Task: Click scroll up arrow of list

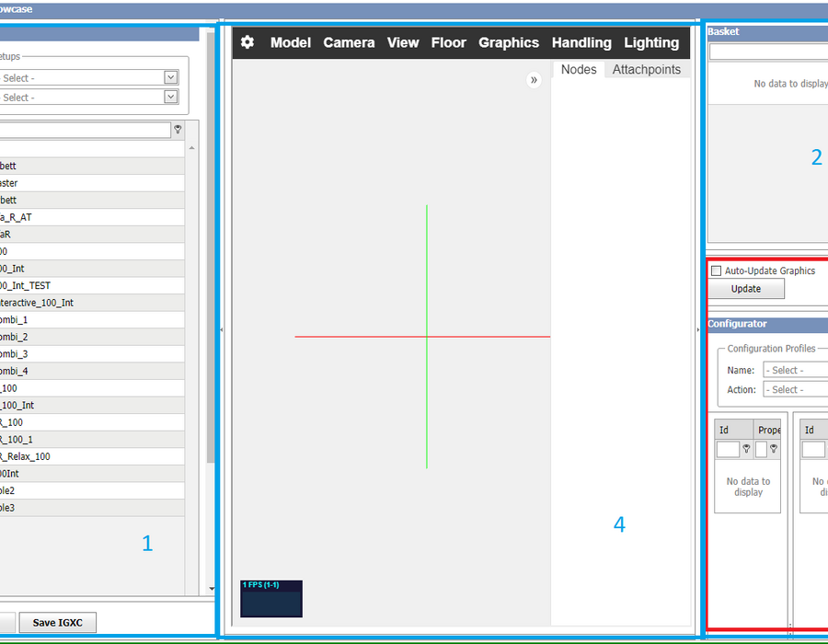Action: coord(191,148)
